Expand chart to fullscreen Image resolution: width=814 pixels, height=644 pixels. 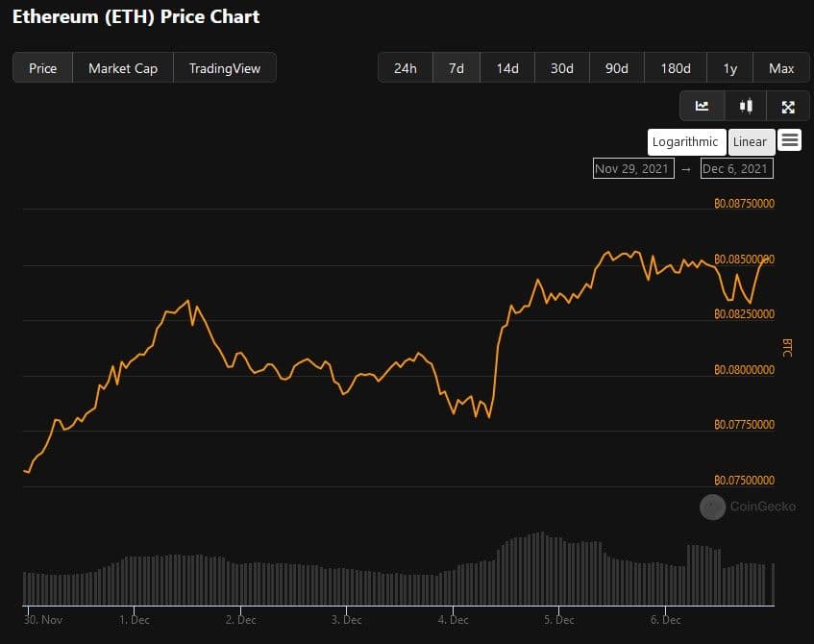[788, 107]
